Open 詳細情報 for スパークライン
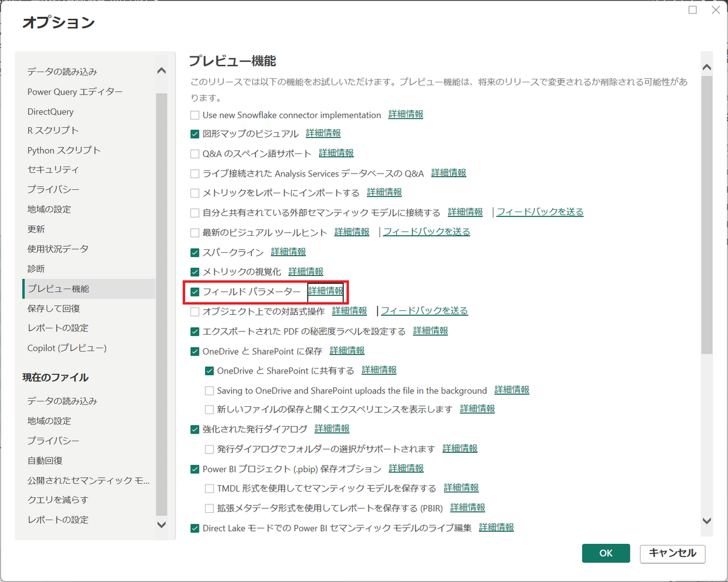This screenshot has height=582, width=728. pos(289,252)
